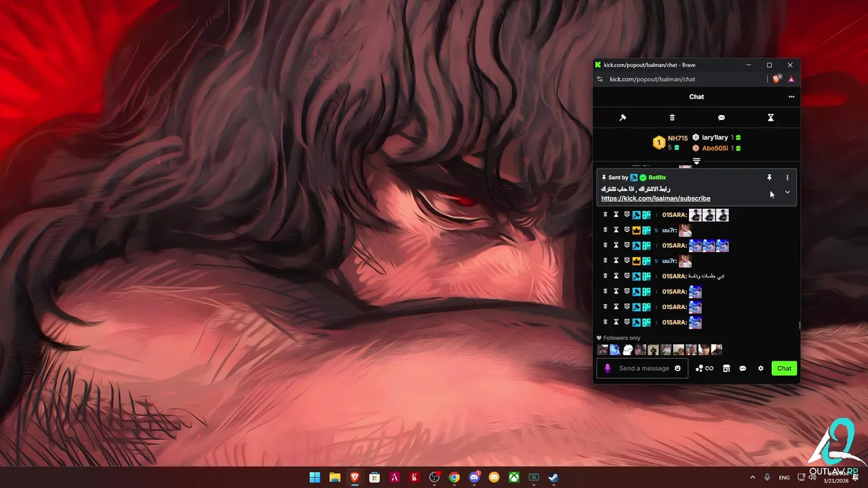
Task: Timeout 01SARA on grayscale emotes message
Action: (616, 215)
